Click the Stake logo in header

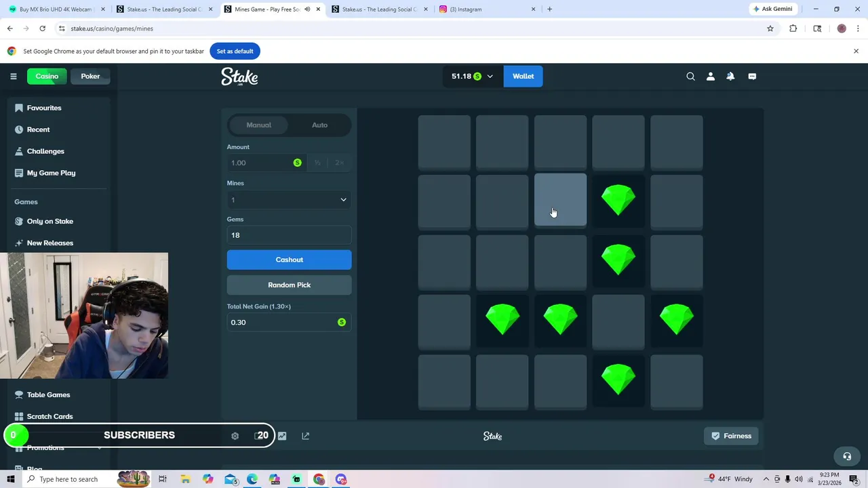tap(239, 77)
